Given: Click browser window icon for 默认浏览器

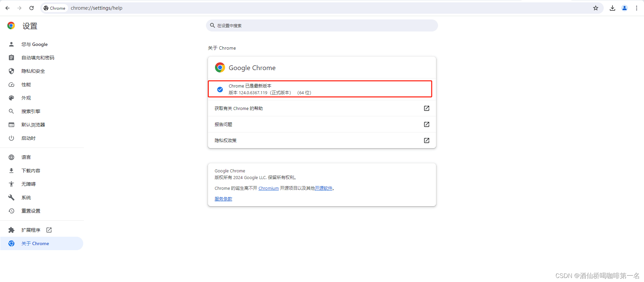Looking at the screenshot, I should [x=11, y=125].
